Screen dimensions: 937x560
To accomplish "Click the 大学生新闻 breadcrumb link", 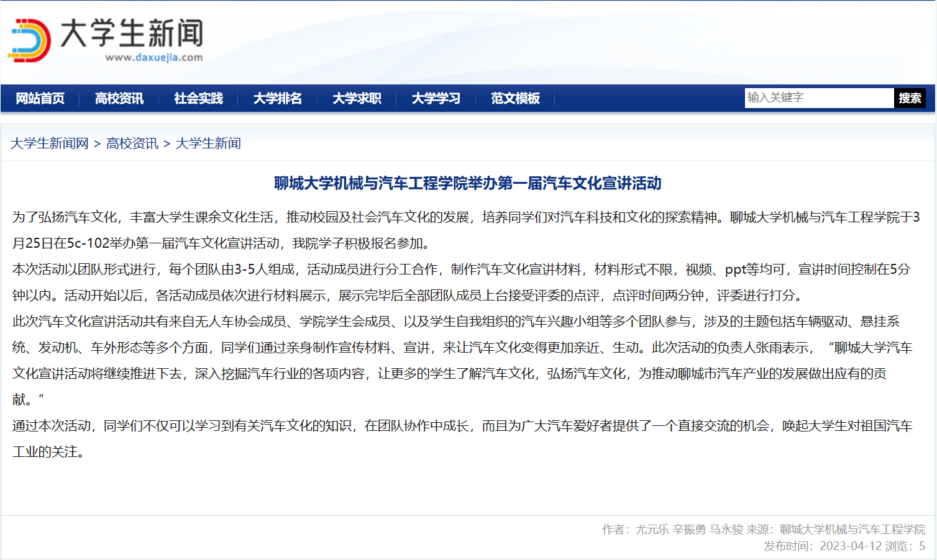I will coord(208,143).
